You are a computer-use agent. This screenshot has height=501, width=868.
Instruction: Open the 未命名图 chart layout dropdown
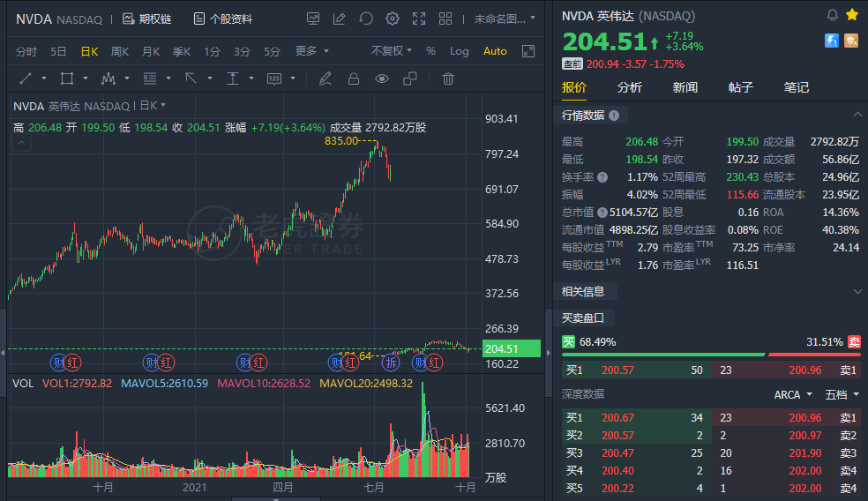click(x=505, y=19)
